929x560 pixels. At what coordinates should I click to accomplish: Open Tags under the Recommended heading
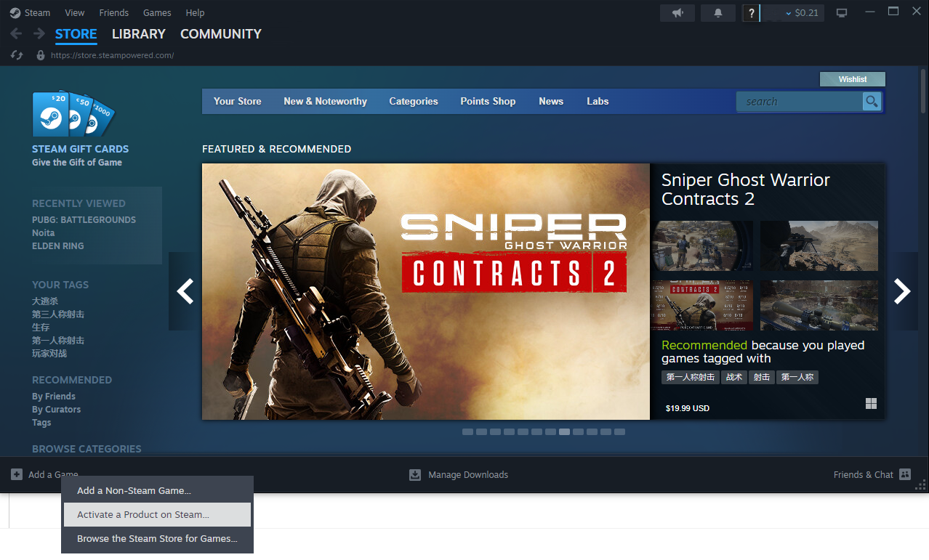tap(41, 423)
